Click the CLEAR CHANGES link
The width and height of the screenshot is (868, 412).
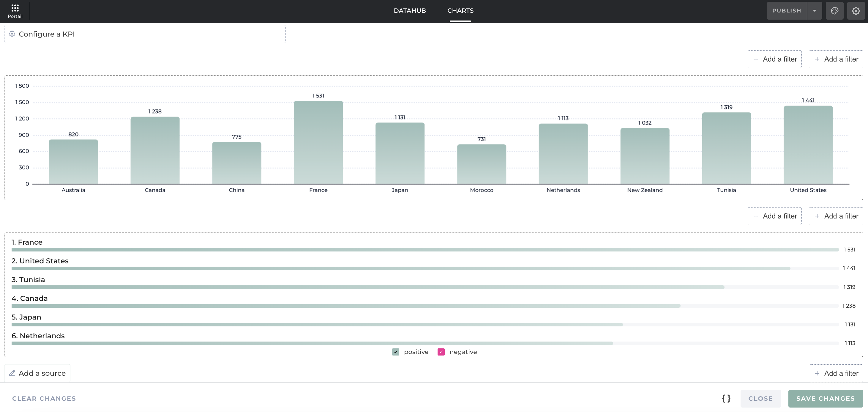pyautogui.click(x=44, y=399)
